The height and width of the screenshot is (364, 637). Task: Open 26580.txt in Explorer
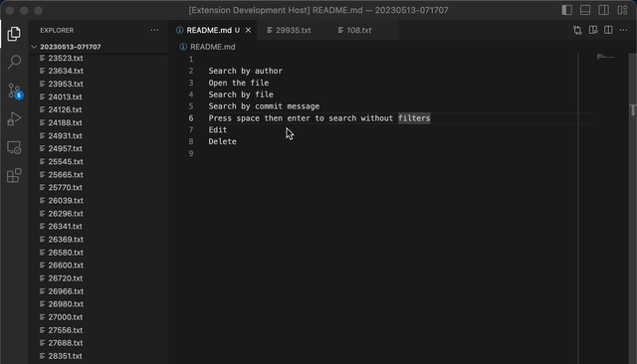tap(99, 253)
